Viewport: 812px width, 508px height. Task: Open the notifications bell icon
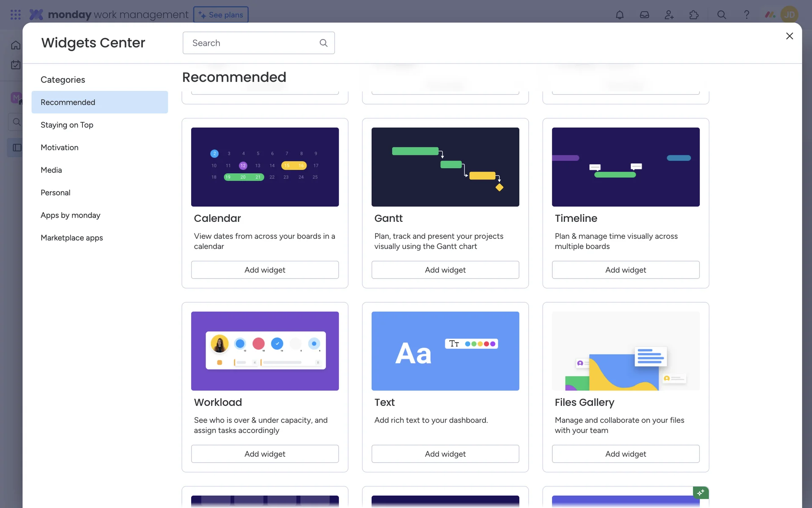(x=620, y=15)
